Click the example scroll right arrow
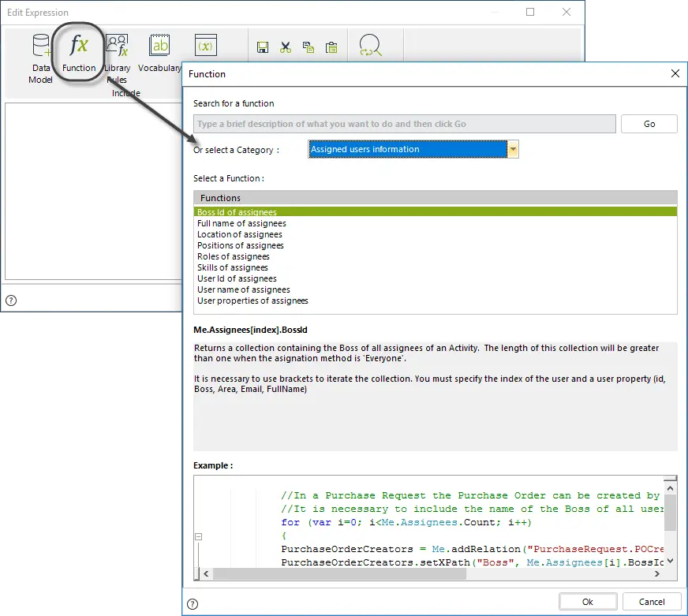 click(657, 573)
